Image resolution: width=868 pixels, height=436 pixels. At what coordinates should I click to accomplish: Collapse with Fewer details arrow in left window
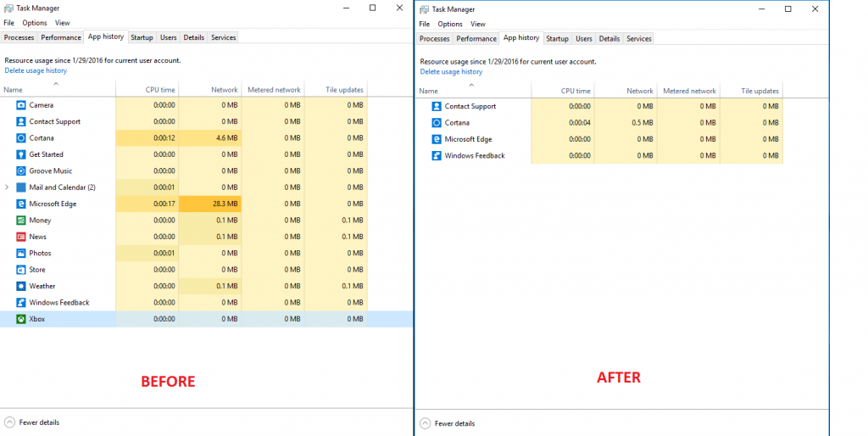pyautogui.click(x=9, y=422)
